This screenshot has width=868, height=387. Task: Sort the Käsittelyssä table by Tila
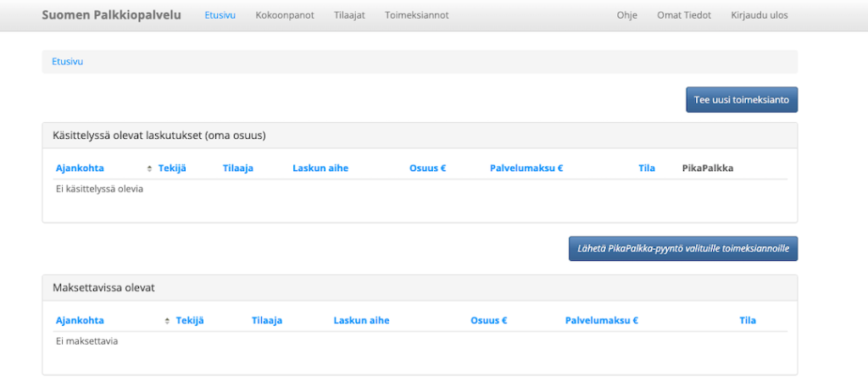647,169
